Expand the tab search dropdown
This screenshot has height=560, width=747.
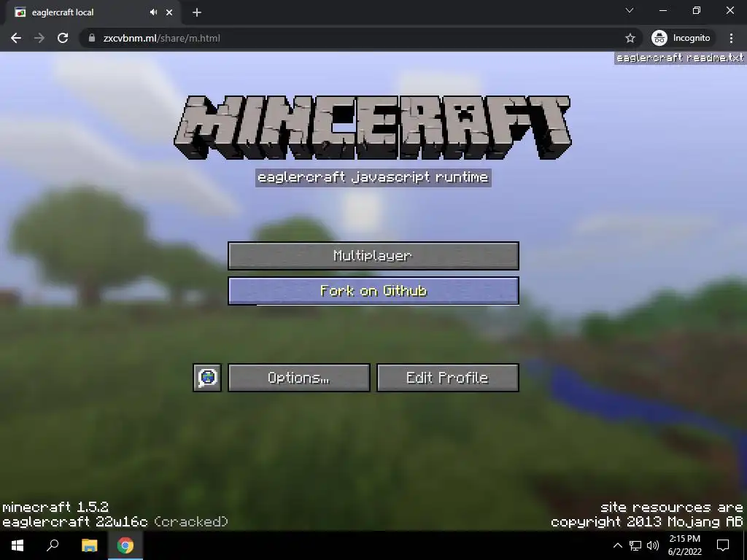pos(630,10)
